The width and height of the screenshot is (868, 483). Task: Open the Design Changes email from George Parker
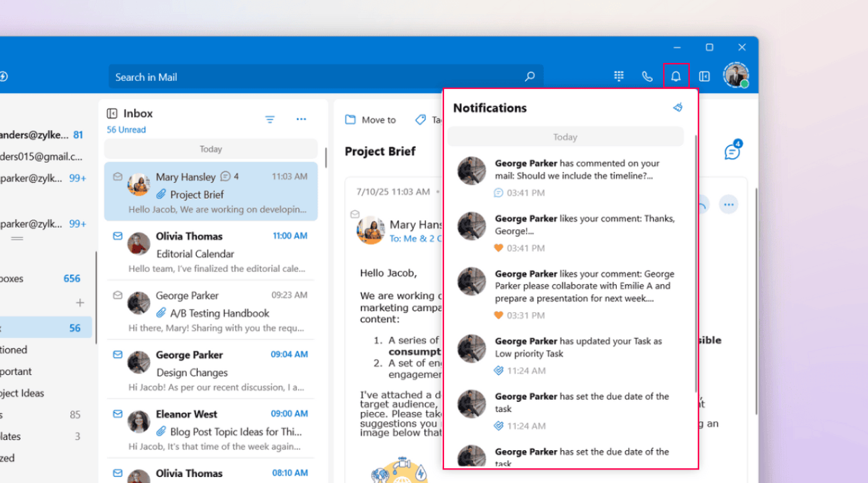pyautogui.click(x=211, y=369)
